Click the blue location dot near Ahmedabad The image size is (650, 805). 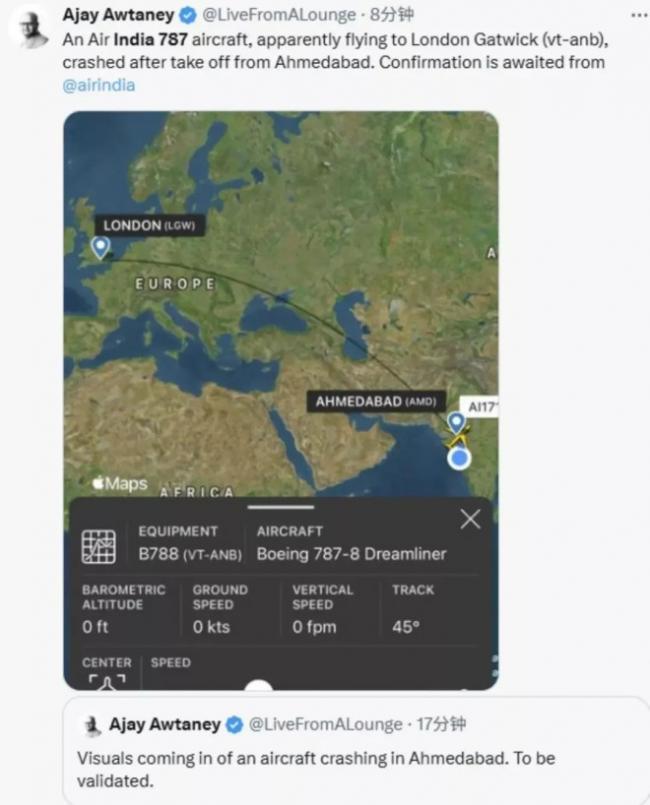[x=459, y=458]
